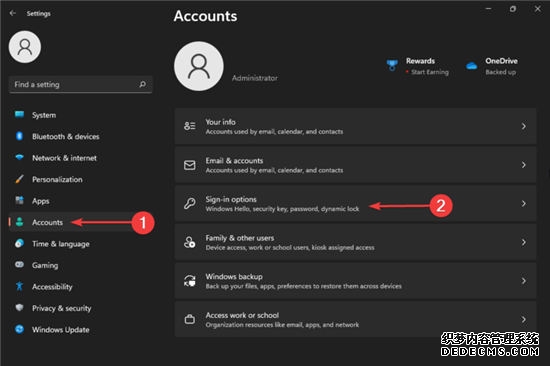The image size is (550, 366).
Task: Open the System settings category
Action: tap(81, 115)
